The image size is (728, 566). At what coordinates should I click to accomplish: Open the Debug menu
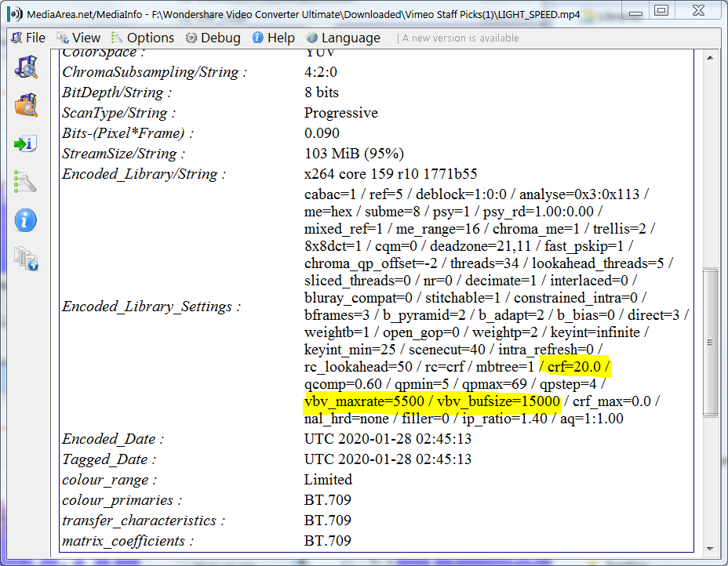pos(213,38)
